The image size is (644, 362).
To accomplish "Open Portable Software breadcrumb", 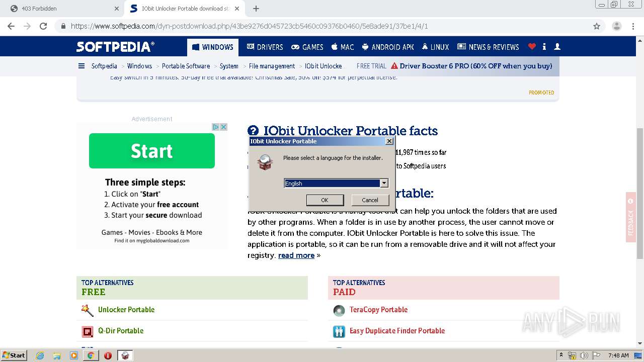I will (186, 66).
